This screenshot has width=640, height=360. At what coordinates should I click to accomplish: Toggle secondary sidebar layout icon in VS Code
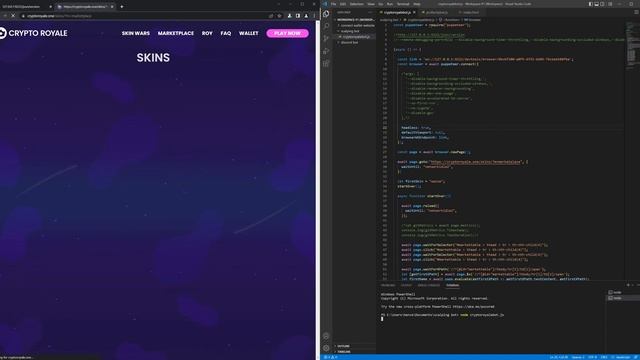click(602, 4)
